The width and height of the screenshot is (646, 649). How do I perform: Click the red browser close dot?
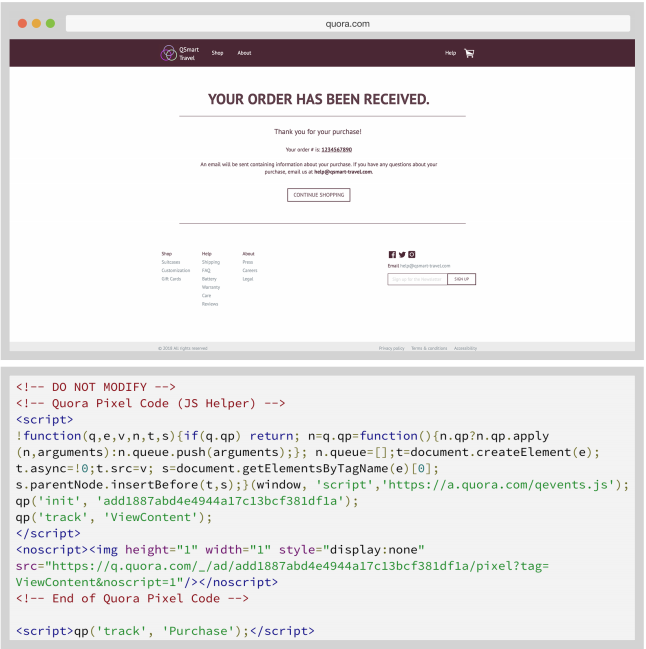(22, 22)
